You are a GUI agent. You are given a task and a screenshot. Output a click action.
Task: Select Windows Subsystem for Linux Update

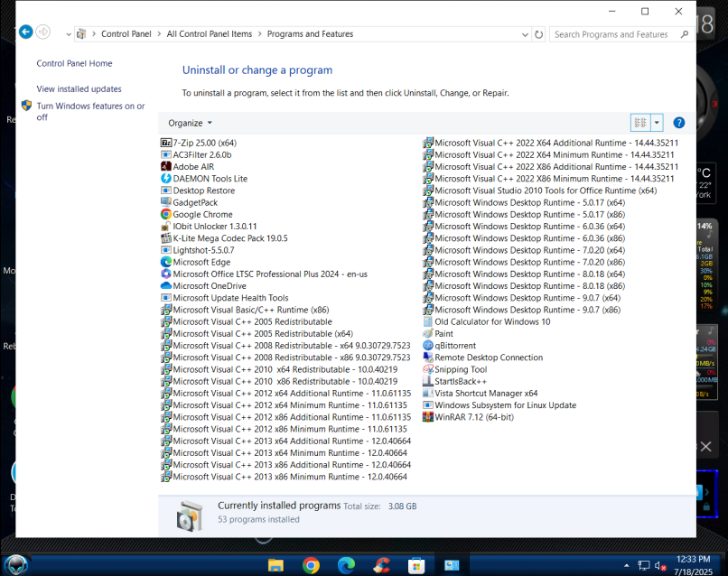click(x=499, y=404)
